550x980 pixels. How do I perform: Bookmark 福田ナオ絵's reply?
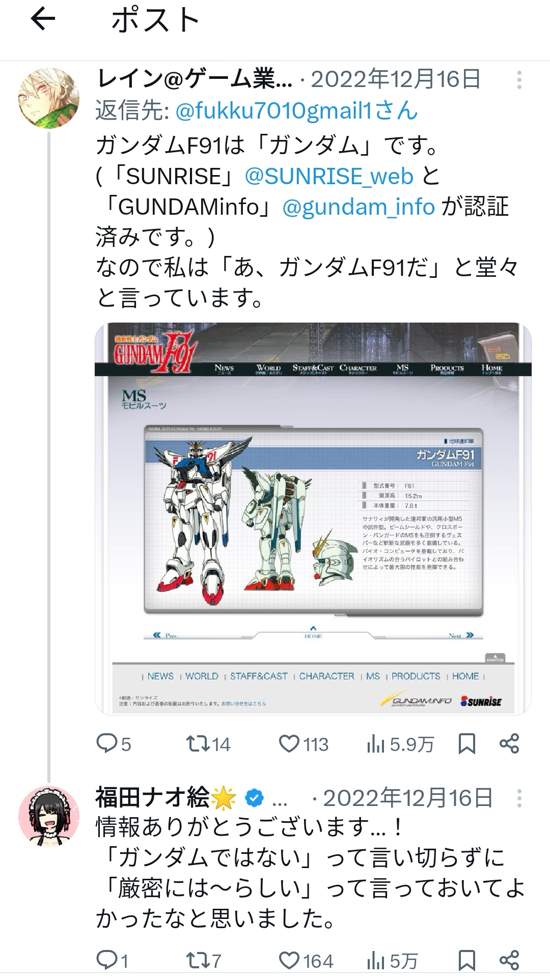(467, 960)
